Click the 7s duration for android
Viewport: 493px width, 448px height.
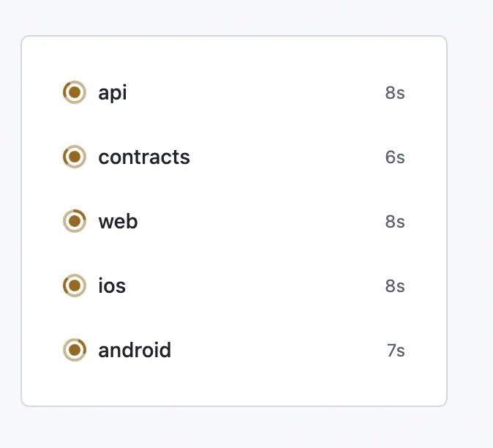coord(396,350)
